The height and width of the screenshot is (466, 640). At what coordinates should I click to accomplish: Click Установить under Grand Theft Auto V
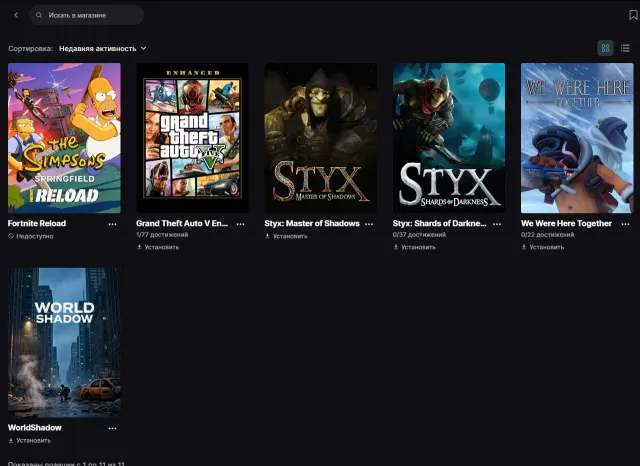[x=158, y=247]
